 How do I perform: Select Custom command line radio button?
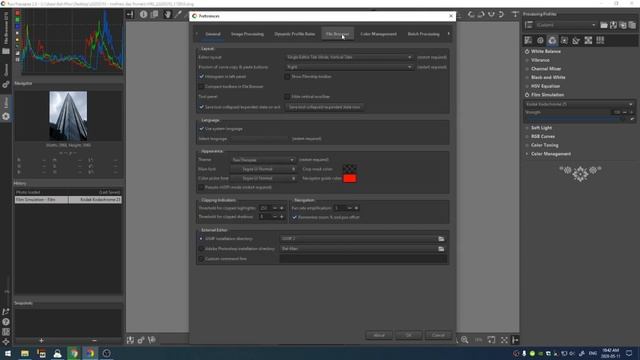(x=201, y=259)
